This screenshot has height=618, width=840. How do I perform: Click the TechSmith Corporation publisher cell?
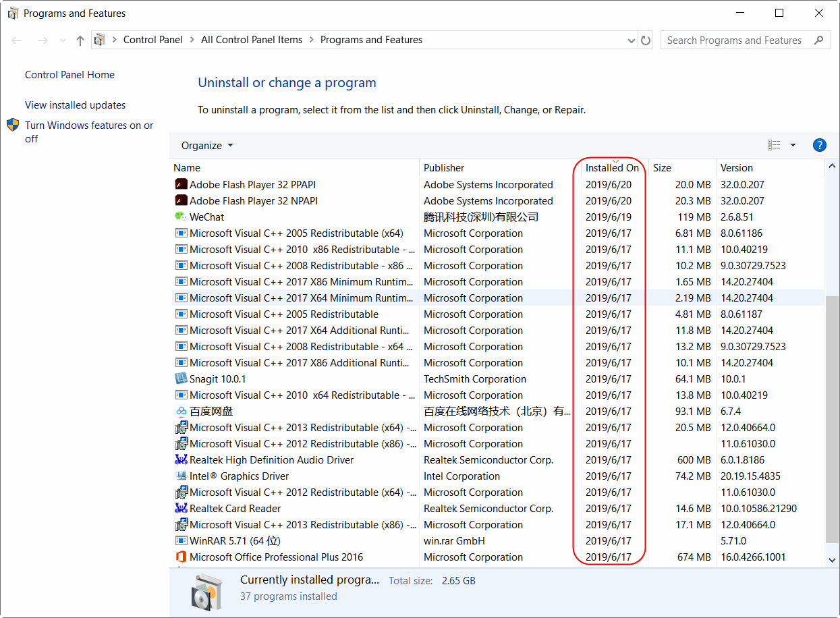click(x=475, y=379)
